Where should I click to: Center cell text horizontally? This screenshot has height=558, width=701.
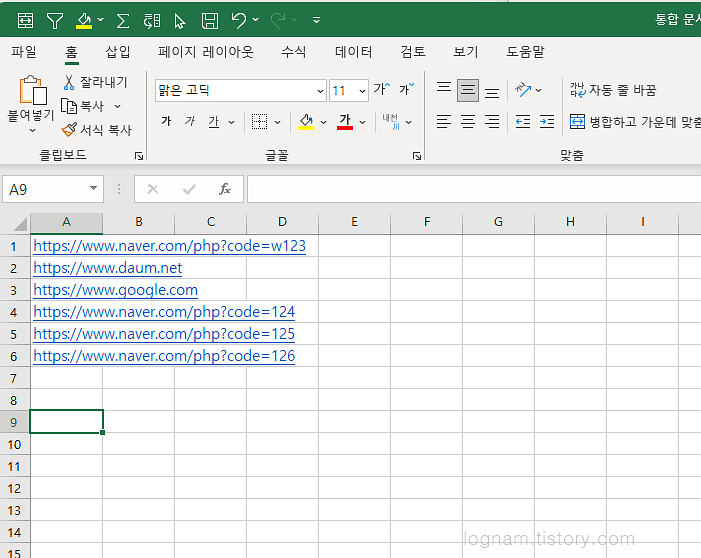(x=468, y=122)
